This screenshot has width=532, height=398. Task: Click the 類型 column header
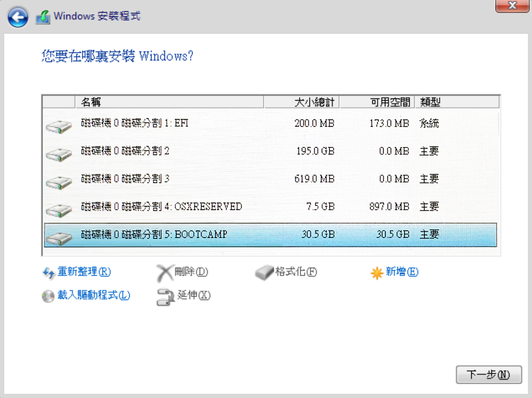click(456, 102)
